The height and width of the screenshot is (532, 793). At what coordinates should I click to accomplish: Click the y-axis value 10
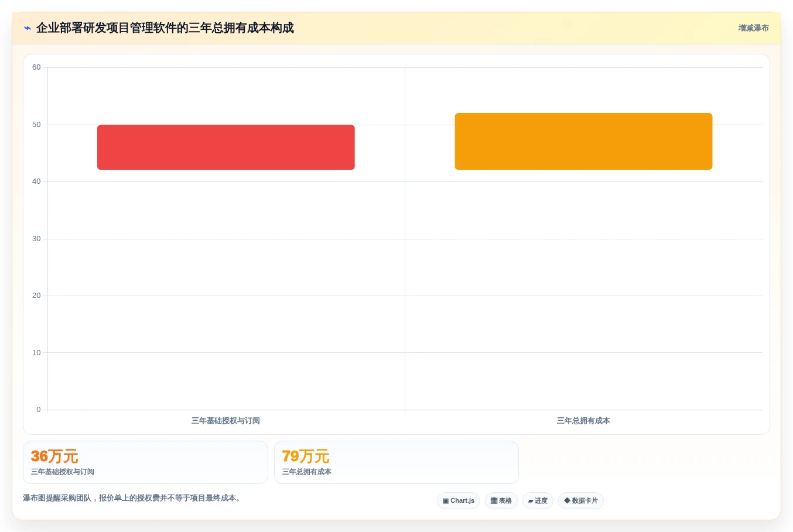(x=36, y=353)
